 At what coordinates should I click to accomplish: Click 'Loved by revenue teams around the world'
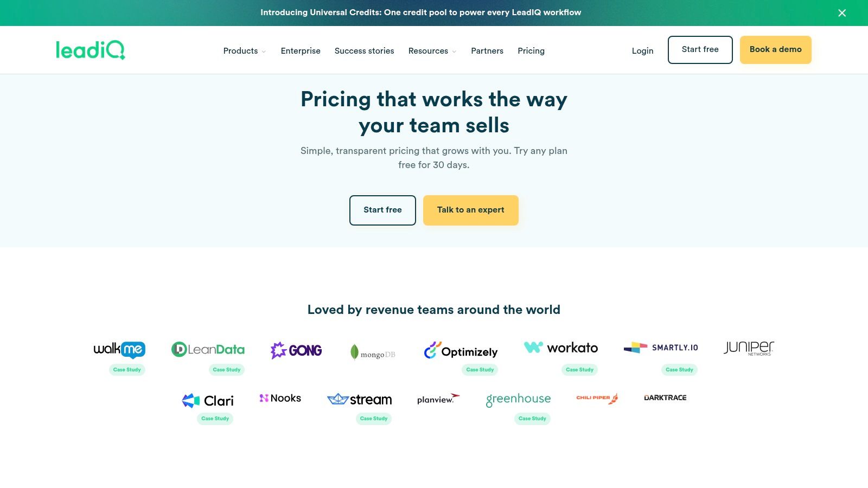tap(434, 310)
